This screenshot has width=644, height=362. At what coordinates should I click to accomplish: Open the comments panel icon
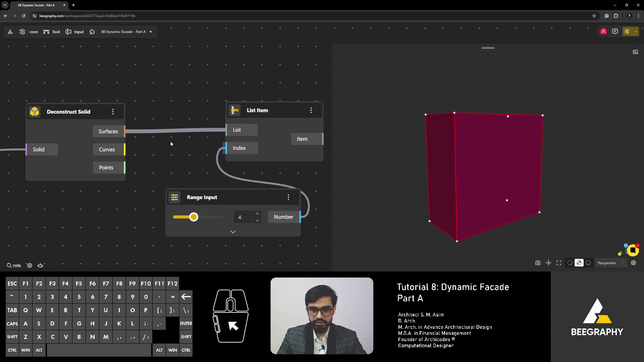coord(615,32)
